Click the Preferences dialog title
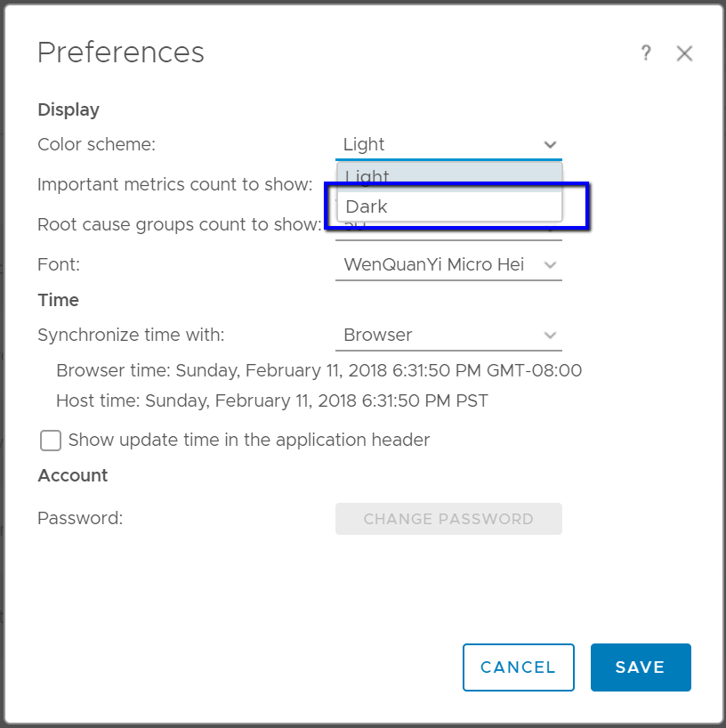This screenshot has height=728, width=726. pyautogui.click(x=121, y=53)
